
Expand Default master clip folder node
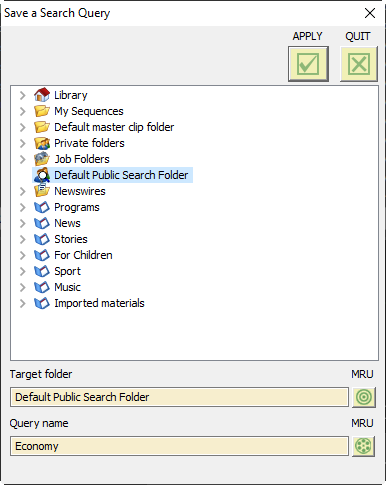tap(22, 127)
